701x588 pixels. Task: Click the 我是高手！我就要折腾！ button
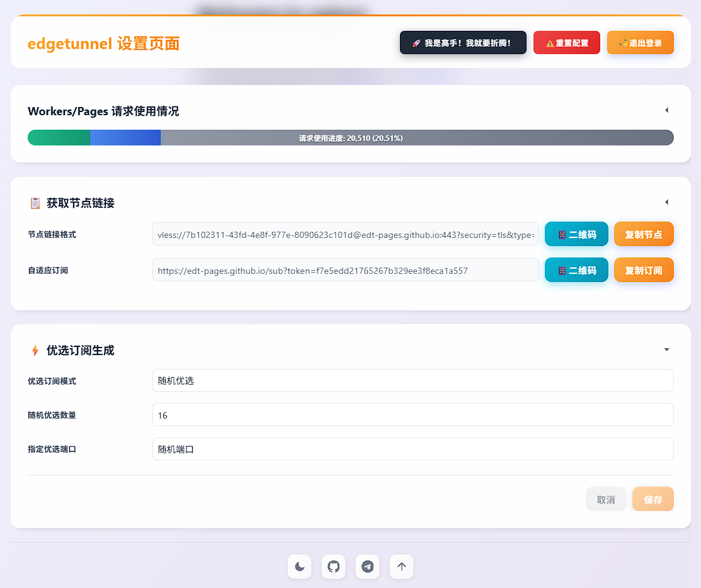click(x=463, y=42)
